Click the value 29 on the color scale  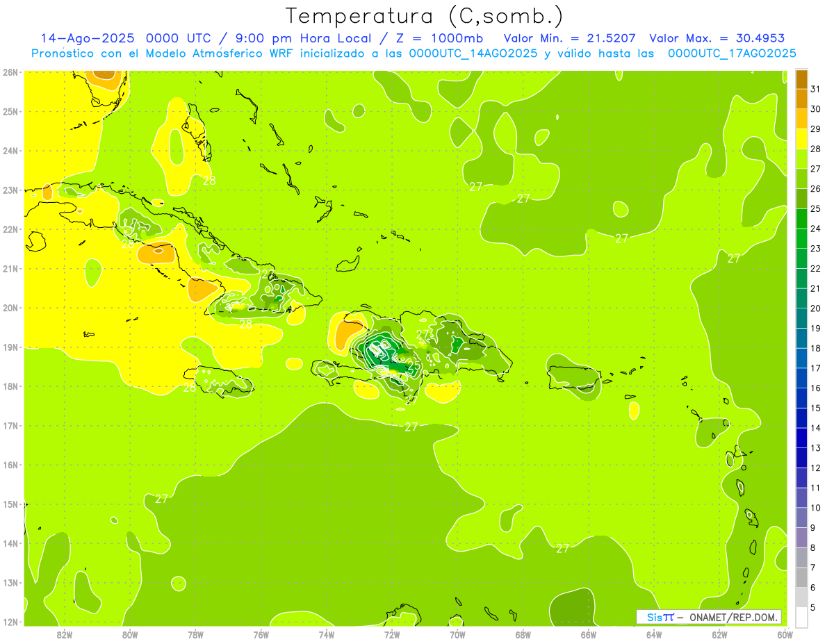coord(816,129)
